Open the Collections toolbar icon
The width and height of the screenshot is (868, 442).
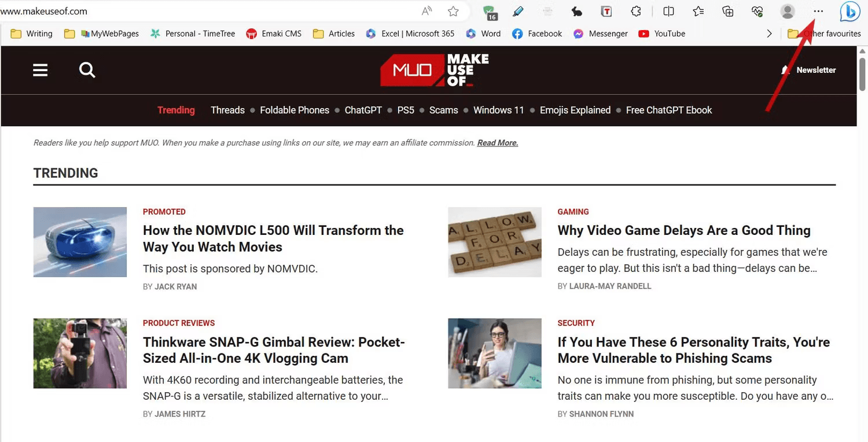[728, 11]
